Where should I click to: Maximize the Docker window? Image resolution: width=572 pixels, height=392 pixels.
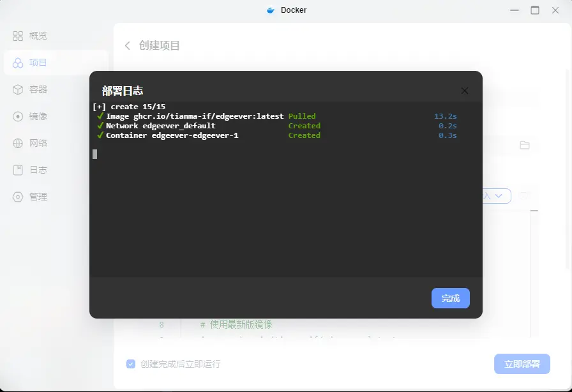[535, 10]
